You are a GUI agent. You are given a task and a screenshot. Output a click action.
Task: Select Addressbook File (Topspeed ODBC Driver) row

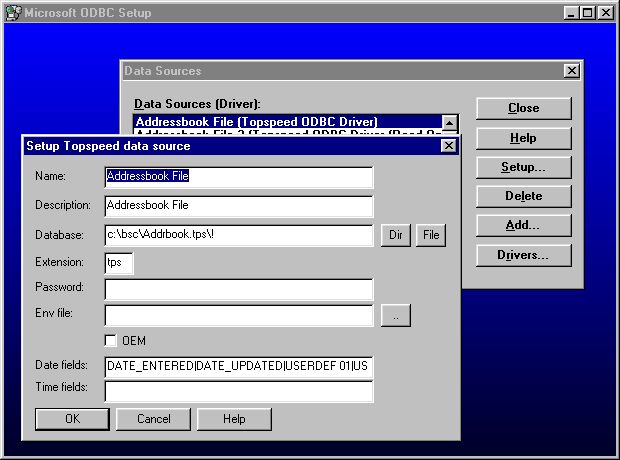[287, 121]
